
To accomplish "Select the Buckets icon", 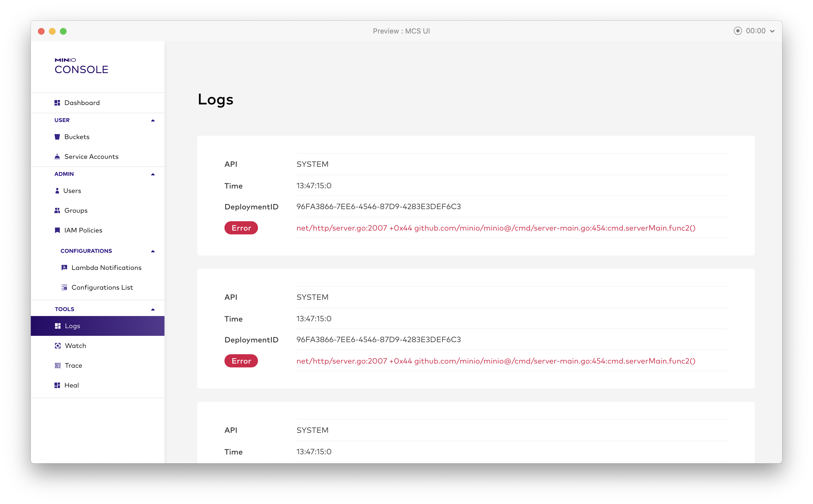I will [57, 136].
